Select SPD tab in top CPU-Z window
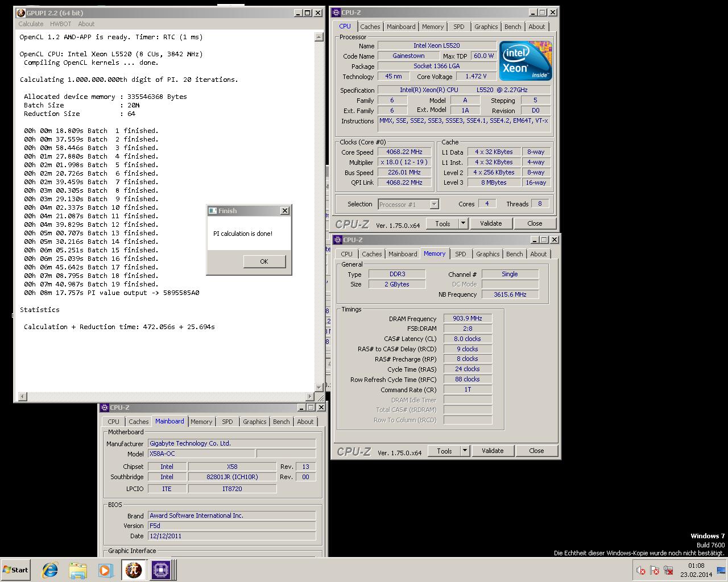 coord(458,27)
